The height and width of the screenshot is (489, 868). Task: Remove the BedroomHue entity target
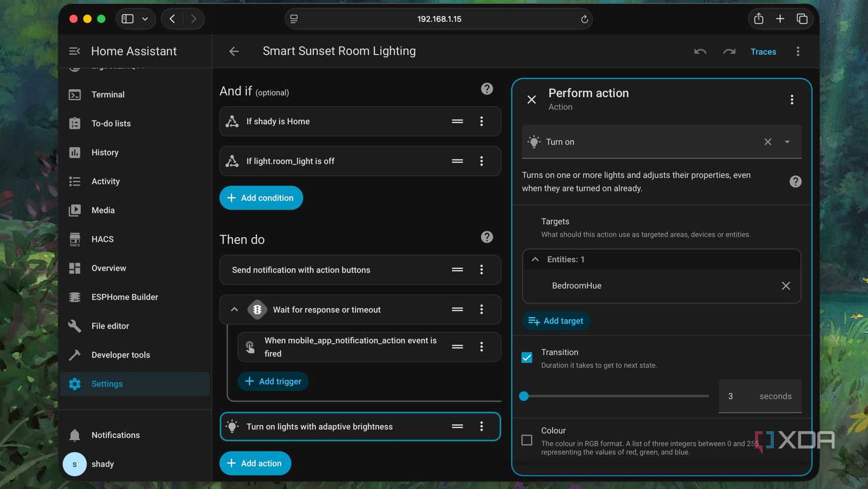click(786, 286)
